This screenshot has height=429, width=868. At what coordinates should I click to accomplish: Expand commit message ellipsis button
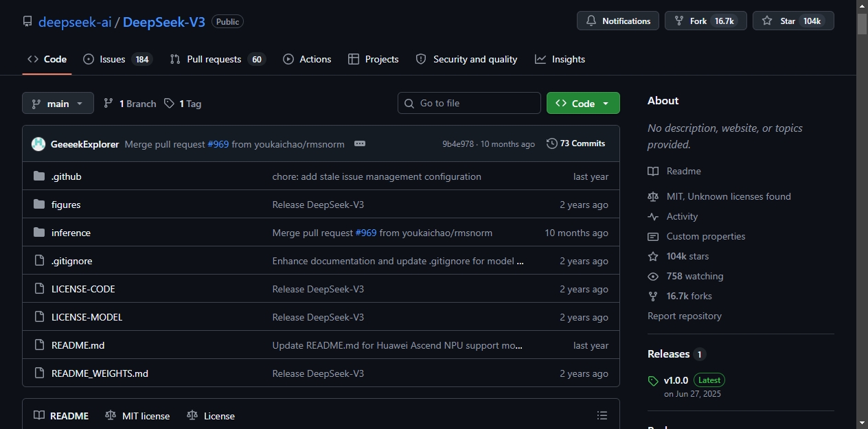[x=360, y=143]
